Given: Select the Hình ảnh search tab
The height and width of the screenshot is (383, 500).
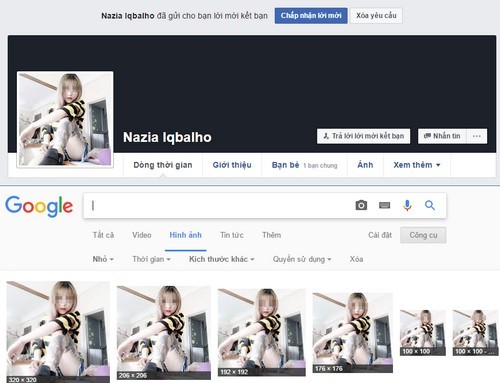Looking at the screenshot, I should 186,235.
